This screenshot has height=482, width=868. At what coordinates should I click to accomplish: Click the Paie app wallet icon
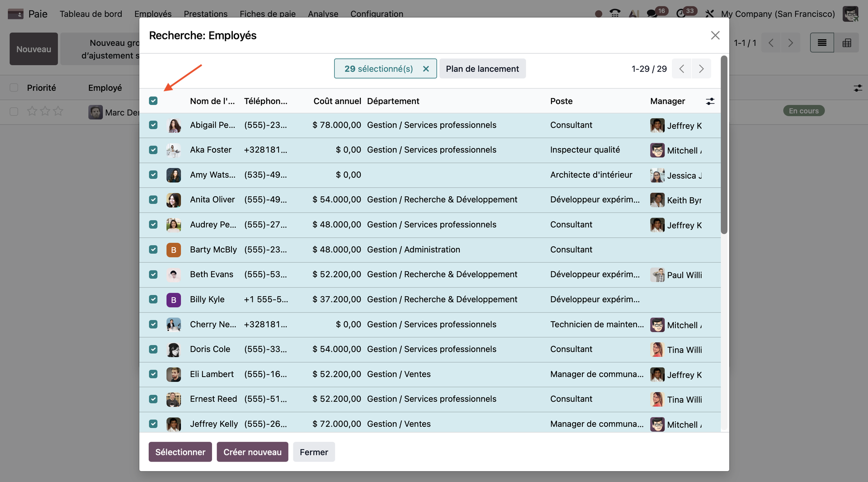tap(15, 14)
